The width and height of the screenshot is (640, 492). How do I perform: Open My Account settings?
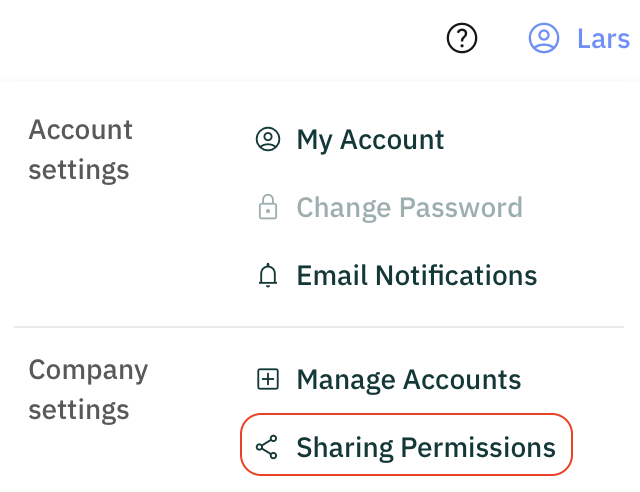coord(370,140)
